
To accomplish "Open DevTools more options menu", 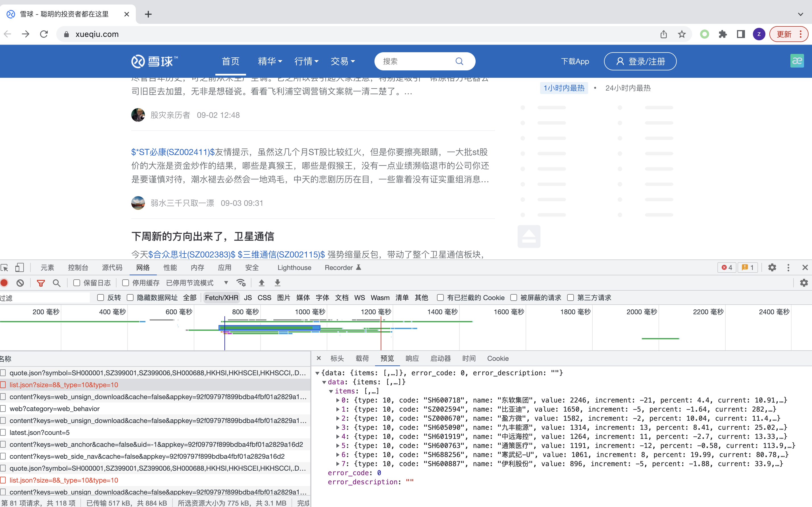I will (788, 268).
